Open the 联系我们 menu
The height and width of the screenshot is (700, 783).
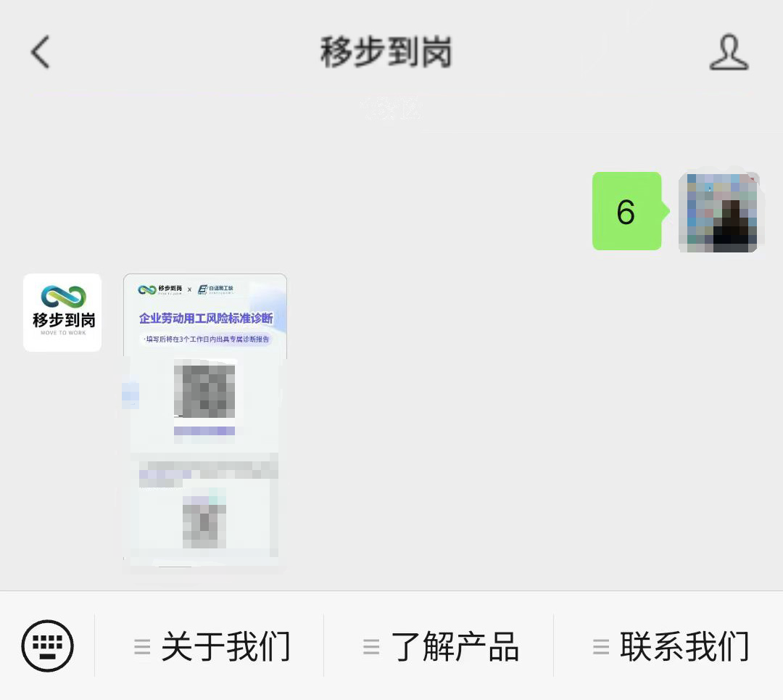[668, 646]
